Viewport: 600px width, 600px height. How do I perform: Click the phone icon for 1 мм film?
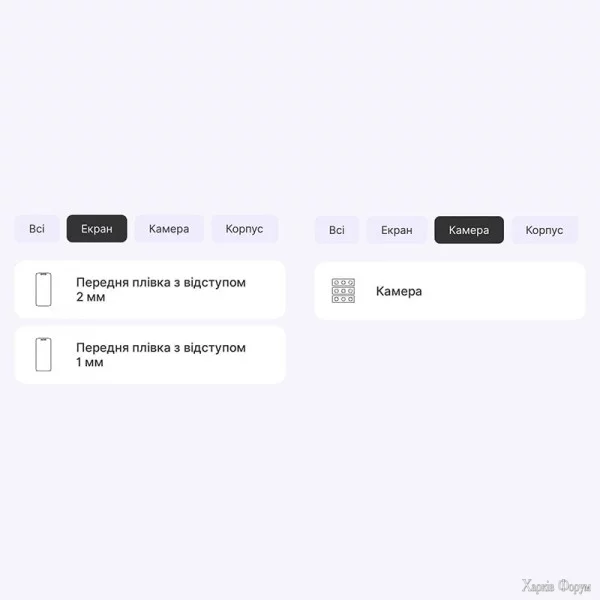[43, 355]
